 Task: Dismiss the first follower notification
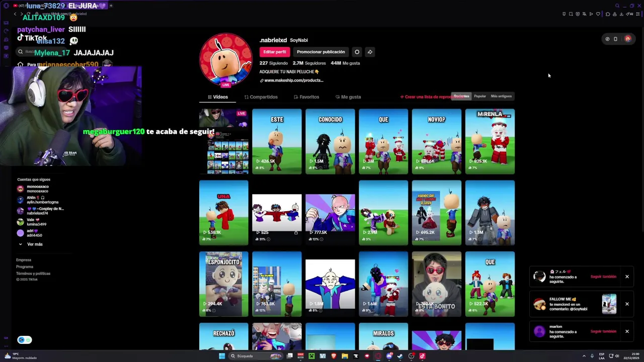[627, 277]
